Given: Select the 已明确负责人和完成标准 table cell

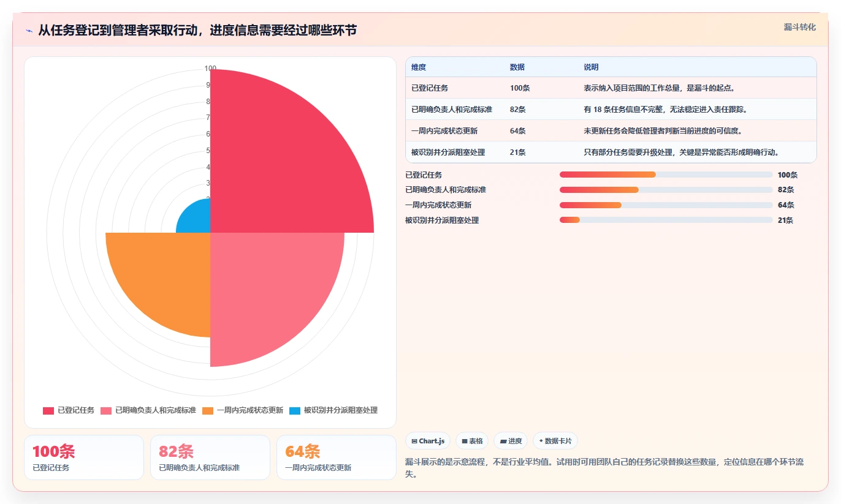Looking at the screenshot, I should pos(452,110).
